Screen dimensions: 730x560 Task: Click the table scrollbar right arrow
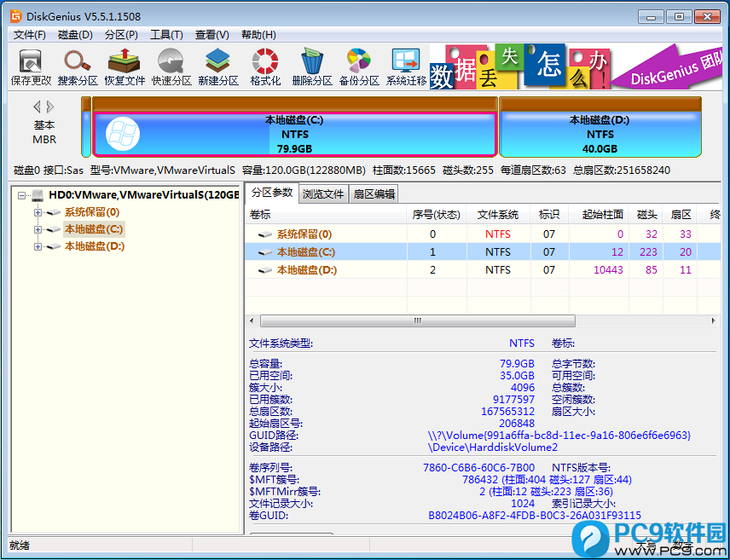click(713, 320)
